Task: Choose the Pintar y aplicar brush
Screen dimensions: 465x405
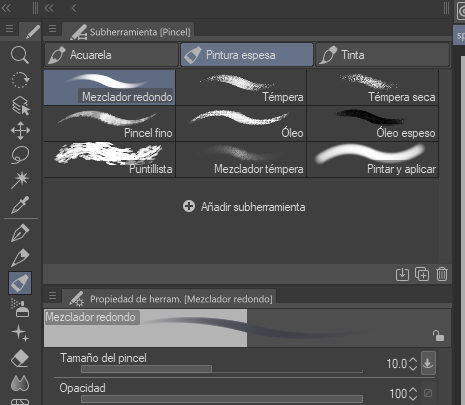Action: (373, 159)
